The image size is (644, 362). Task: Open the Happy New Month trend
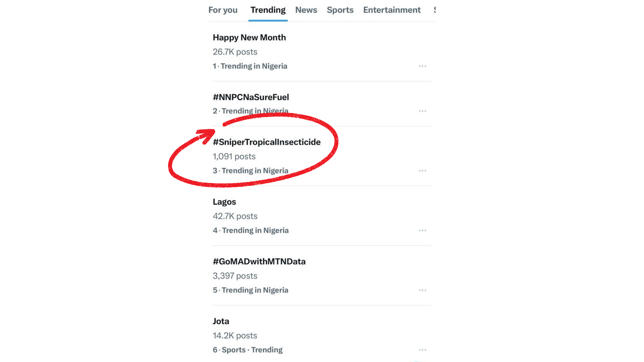249,38
